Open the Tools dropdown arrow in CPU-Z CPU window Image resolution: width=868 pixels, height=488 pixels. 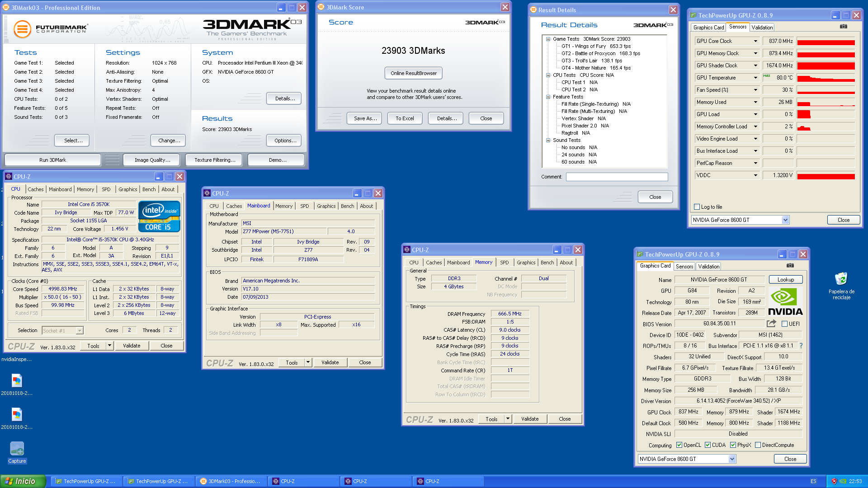[x=109, y=346]
